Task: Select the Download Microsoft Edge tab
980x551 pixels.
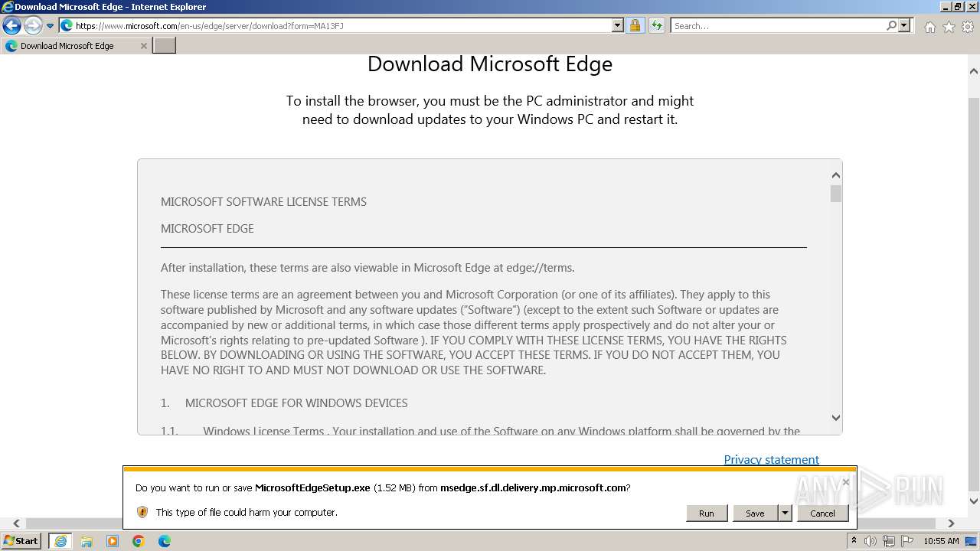Action: click(76, 46)
